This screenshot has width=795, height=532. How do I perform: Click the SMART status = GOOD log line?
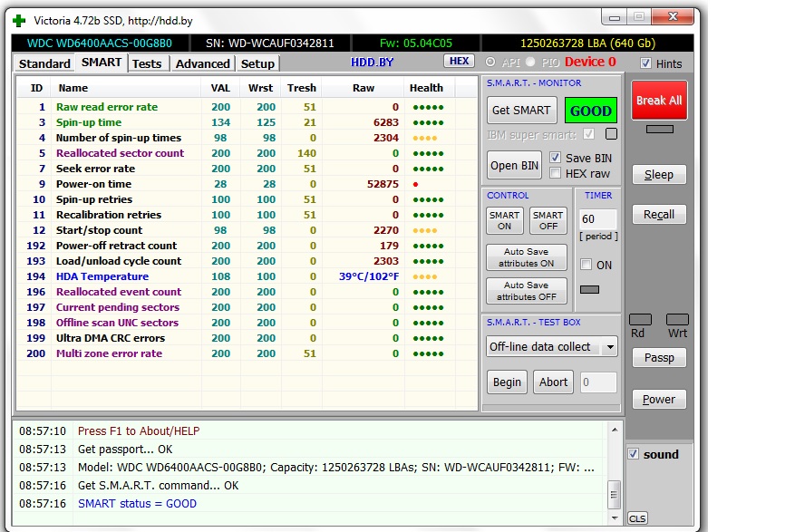coord(137,504)
